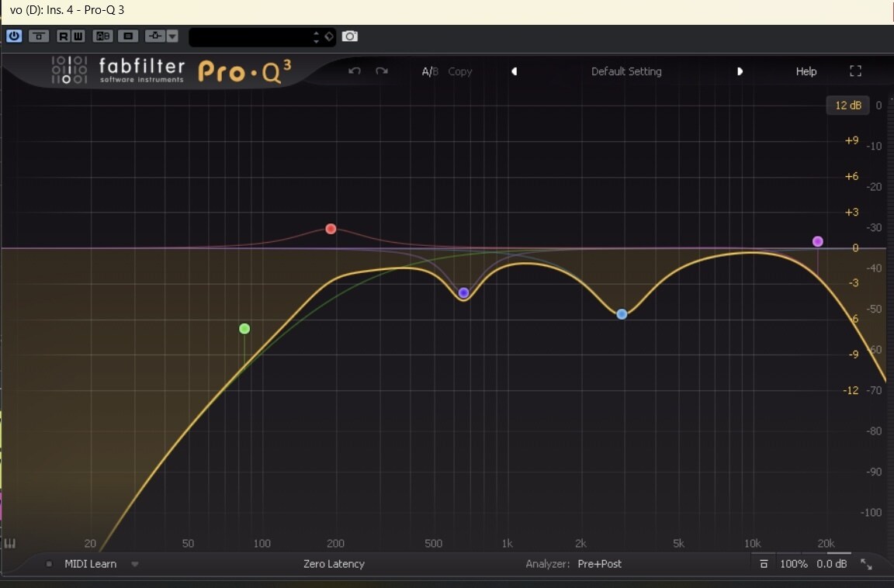This screenshot has height=588, width=894.
Task: Adjust the 100% gain scale control
Action: click(x=793, y=564)
